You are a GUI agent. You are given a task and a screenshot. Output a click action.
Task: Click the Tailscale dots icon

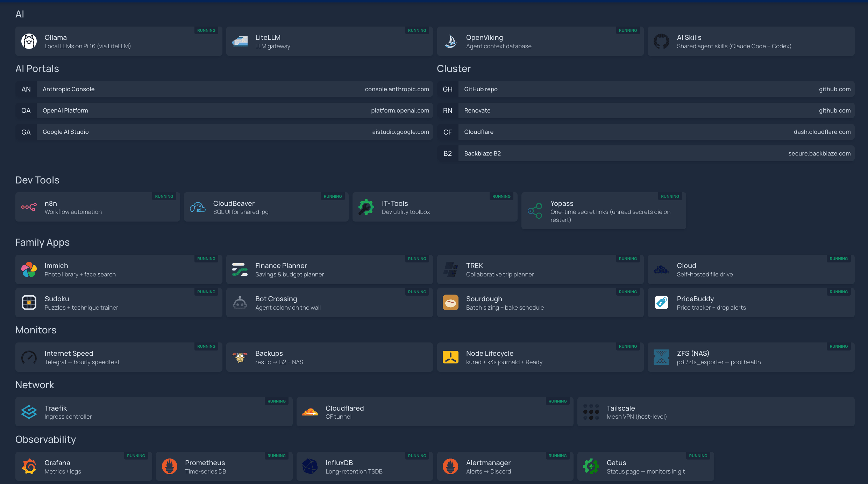coord(591,412)
